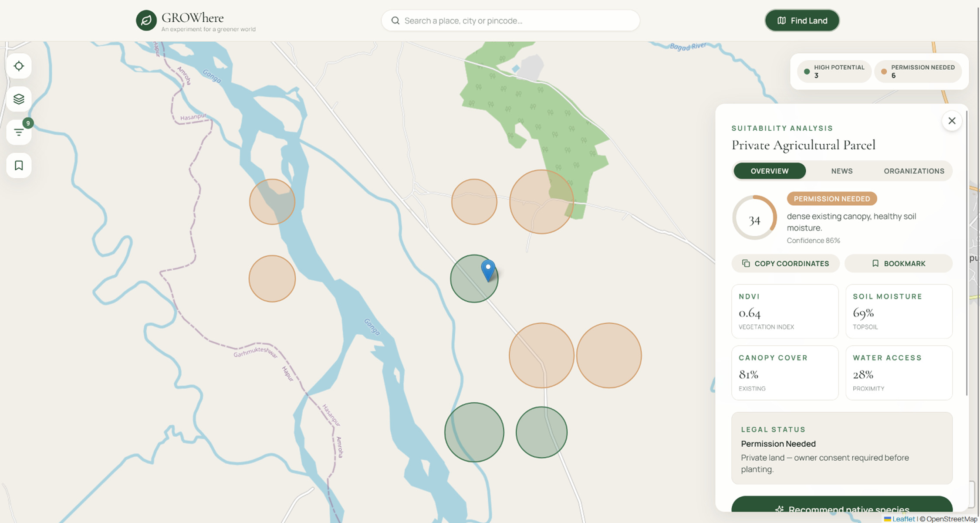
Task: Open the map layers icon
Action: click(x=19, y=99)
